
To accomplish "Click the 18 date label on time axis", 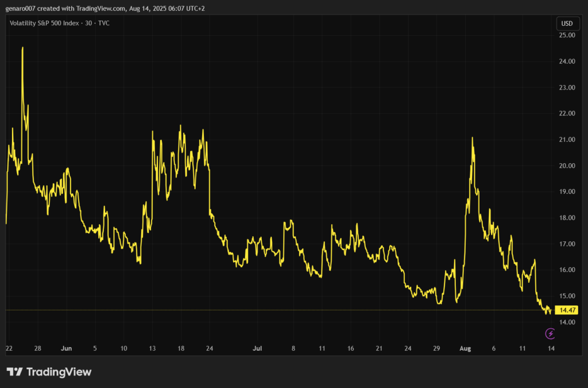I will click(181, 349).
